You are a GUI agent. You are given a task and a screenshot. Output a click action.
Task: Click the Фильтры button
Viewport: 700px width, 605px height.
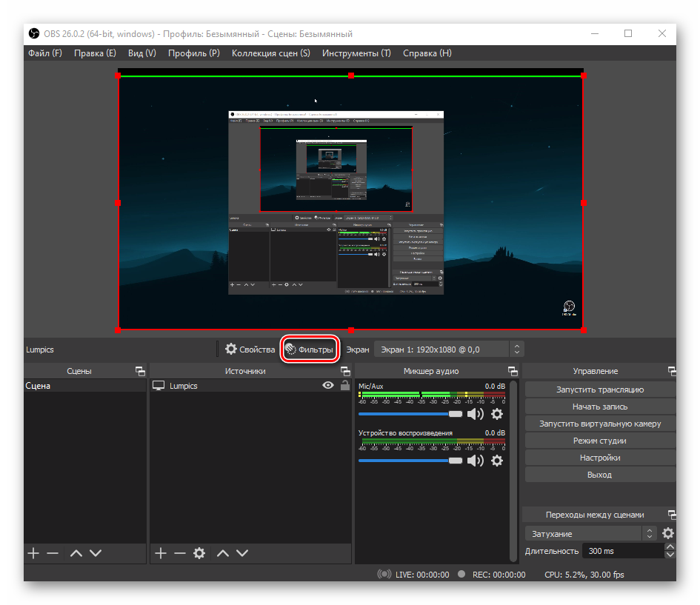click(x=310, y=349)
